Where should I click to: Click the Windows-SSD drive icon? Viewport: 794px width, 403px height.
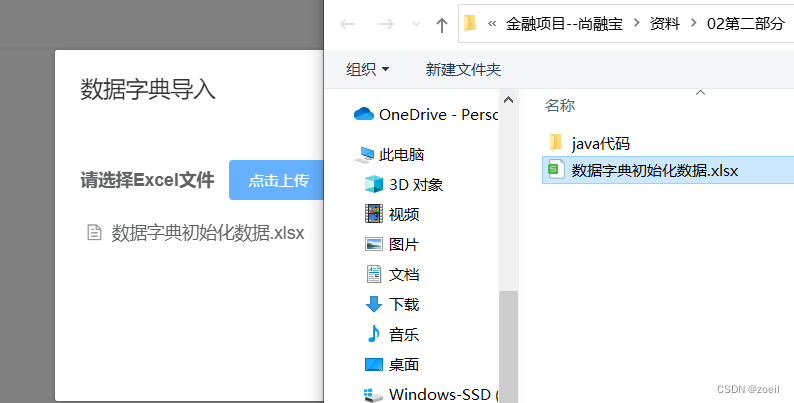pyautogui.click(x=374, y=395)
